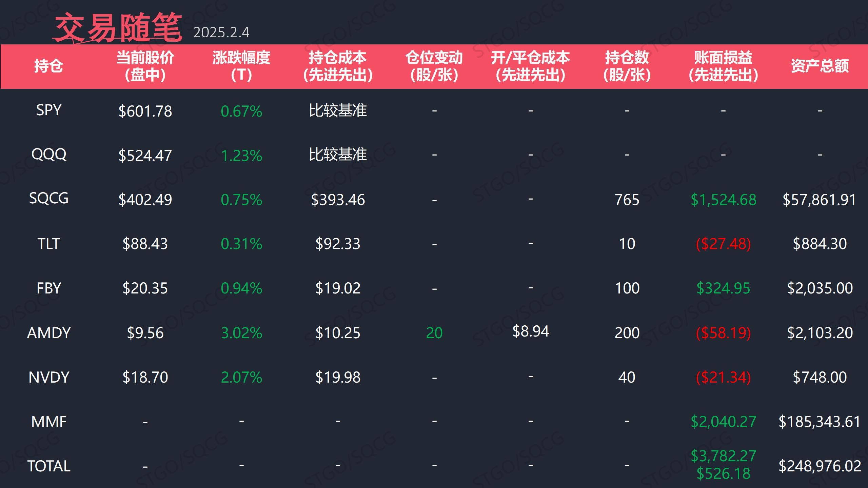Click FBY price $20.35

pos(145,288)
